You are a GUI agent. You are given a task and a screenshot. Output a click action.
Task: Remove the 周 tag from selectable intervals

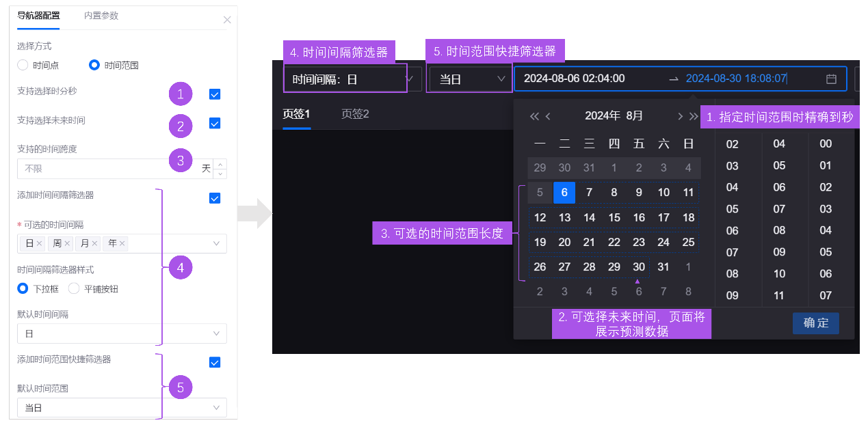point(68,243)
